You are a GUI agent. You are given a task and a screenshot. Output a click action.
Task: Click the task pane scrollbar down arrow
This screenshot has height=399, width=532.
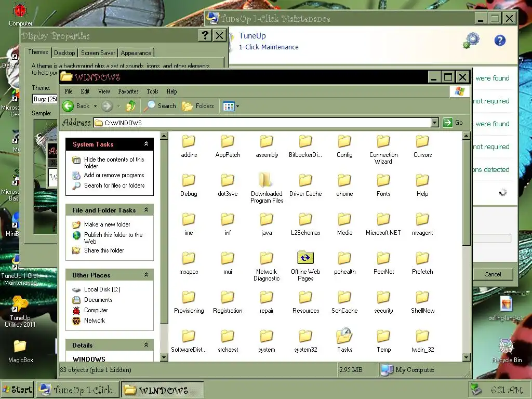tap(164, 357)
